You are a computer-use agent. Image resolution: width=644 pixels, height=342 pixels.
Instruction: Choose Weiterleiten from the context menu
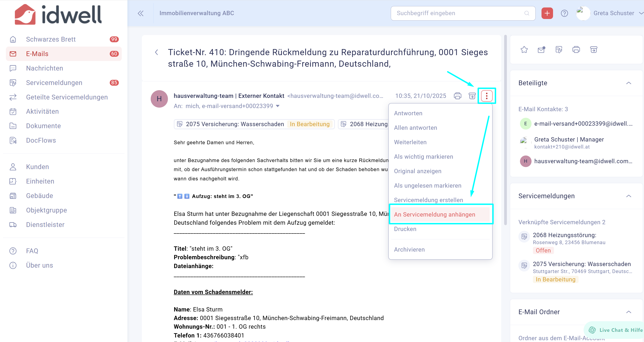click(x=410, y=142)
